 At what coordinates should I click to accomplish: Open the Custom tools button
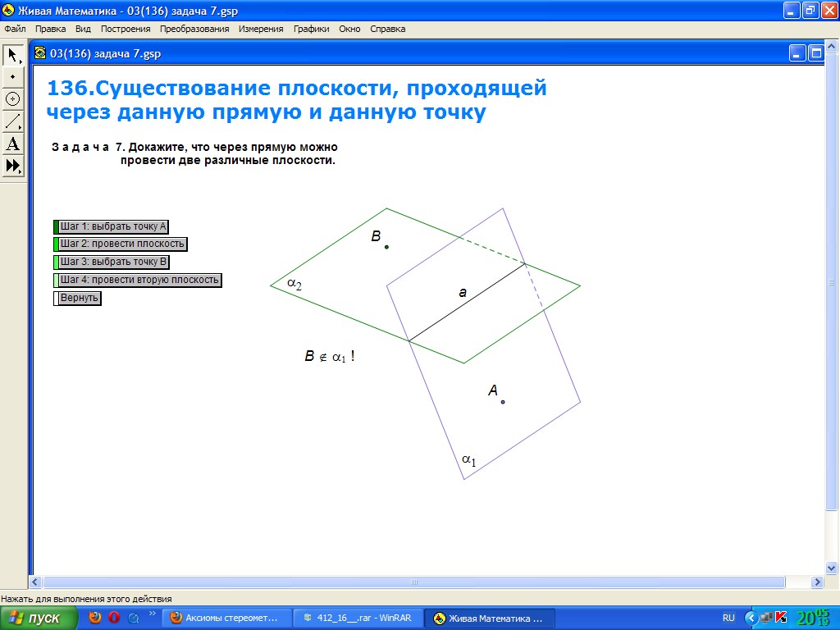pos(13,166)
